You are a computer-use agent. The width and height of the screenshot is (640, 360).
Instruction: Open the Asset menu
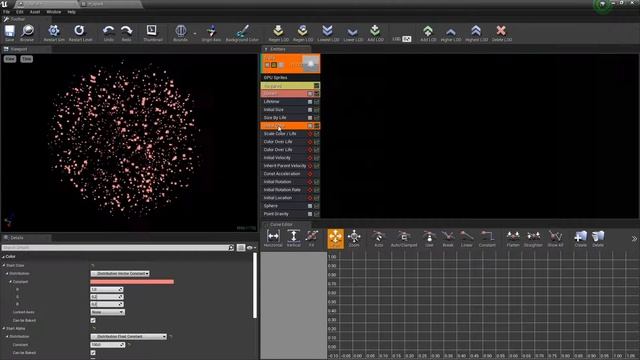coord(35,12)
